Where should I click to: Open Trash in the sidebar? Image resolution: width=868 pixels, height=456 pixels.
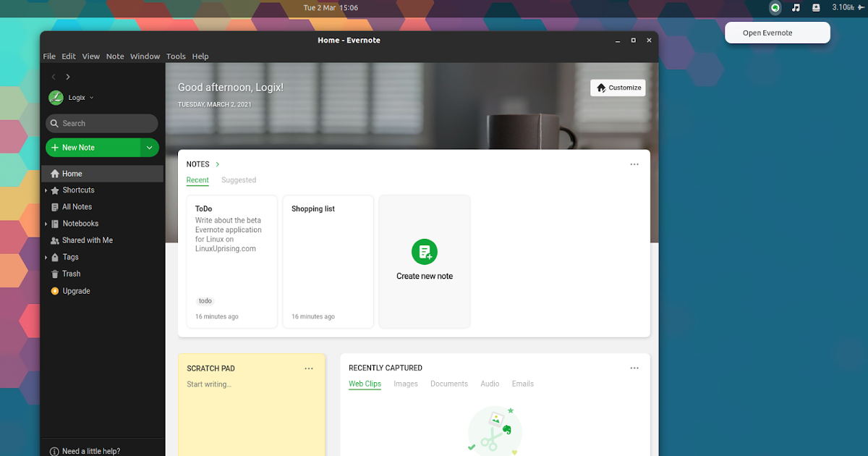(x=102, y=274)
